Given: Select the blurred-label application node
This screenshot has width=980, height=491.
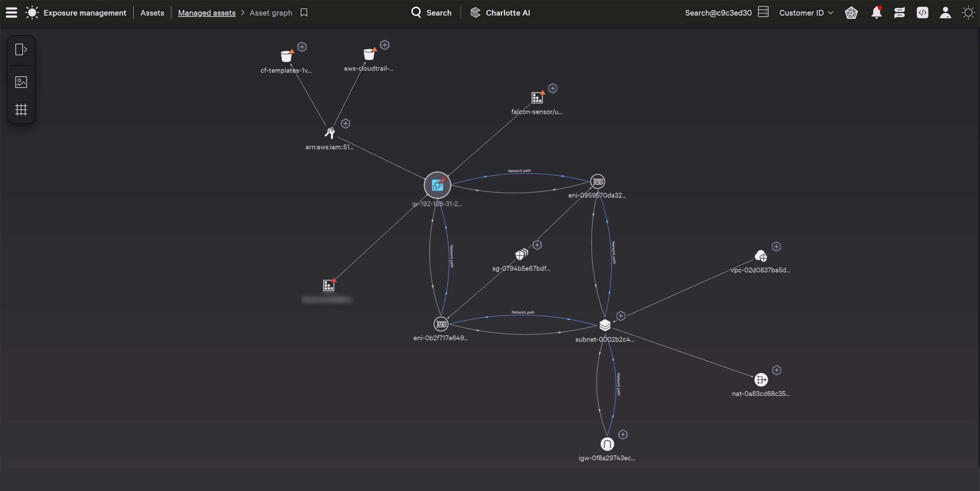Looking at the screenshot, I should click(x=329, y=285).
